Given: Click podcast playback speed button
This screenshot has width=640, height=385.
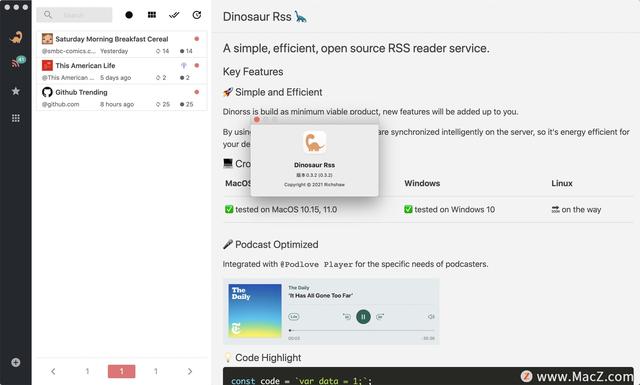Looking at the screenshot, I should pyautogui.click(x=294, y=316).
